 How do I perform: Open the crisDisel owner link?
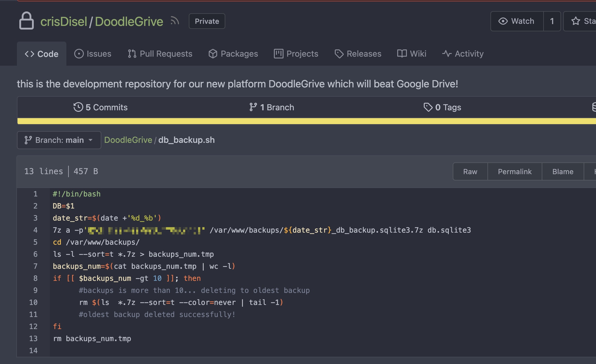click(64, 21)
